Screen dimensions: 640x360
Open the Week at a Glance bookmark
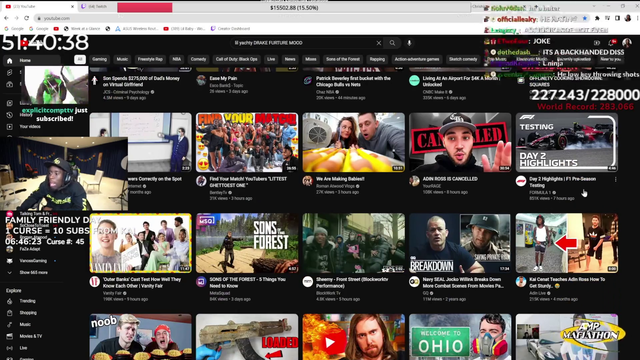82,29
